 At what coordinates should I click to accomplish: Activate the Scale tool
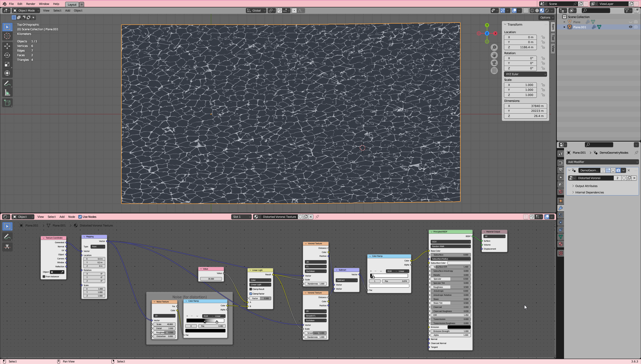[7, 64]
